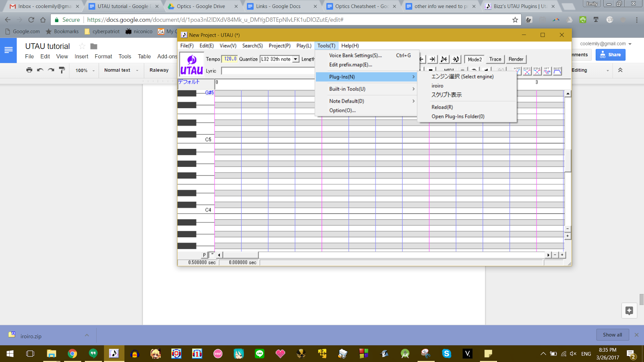This screenshot has height=362, width=644.
Task: Expand the Built-in Tools(U) submenu
Action: [366, 89]
